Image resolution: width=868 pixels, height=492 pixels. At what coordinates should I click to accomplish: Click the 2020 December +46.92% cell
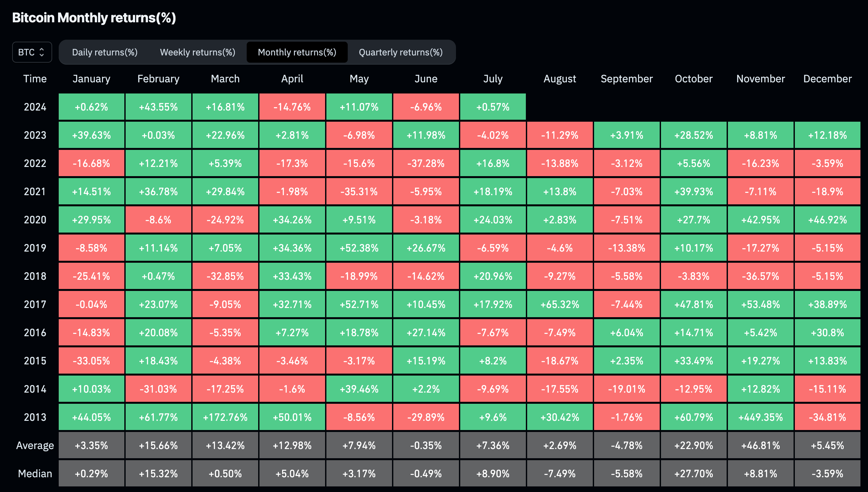[x=827, y=220]
